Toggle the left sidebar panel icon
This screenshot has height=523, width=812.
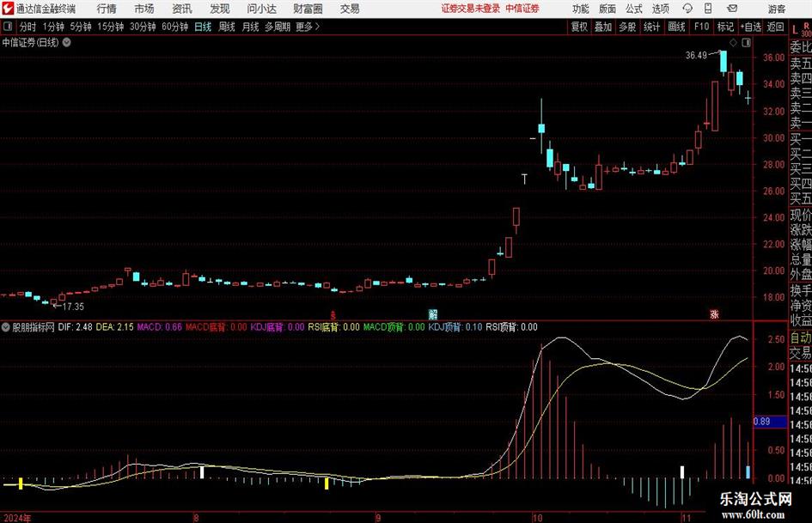click(8, 27)
